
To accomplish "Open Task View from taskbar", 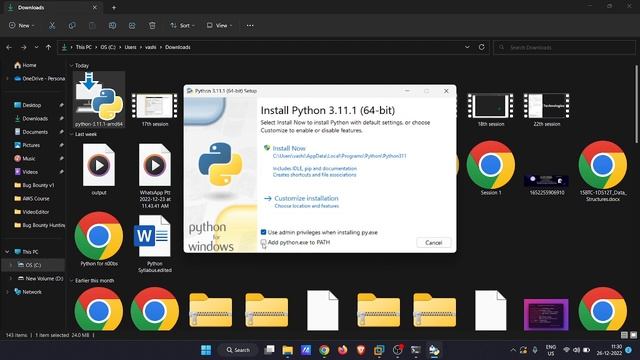I will point(269,350).
